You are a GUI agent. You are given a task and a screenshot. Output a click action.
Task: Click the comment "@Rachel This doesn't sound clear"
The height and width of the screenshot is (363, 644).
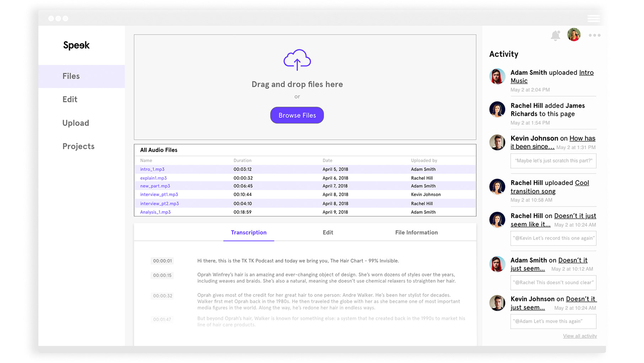coord(553,283)
